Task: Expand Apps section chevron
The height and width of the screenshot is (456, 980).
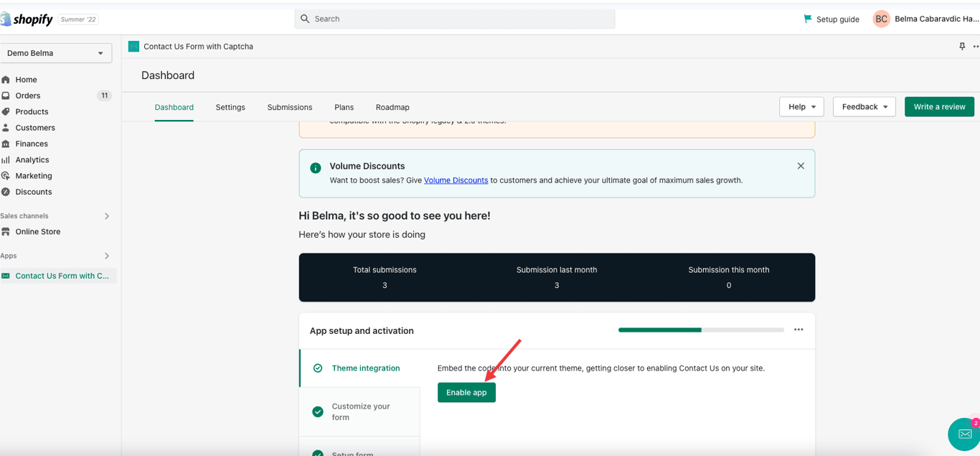Action: coord(107,256)
